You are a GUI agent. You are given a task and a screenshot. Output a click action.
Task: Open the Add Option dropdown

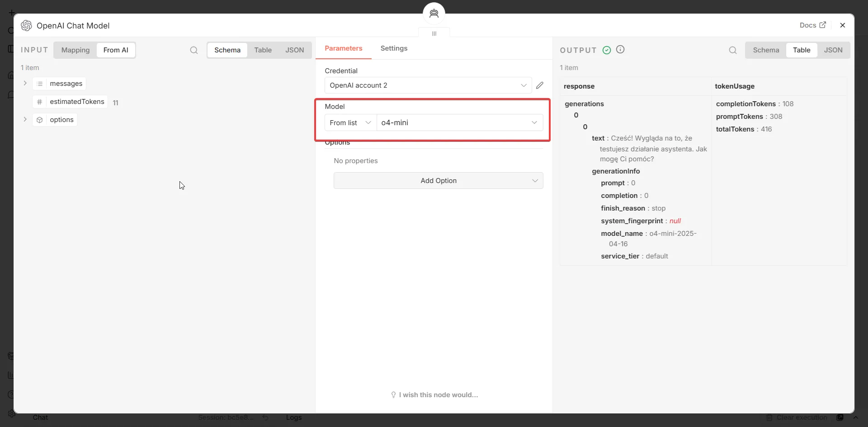[x=439, y=181]
